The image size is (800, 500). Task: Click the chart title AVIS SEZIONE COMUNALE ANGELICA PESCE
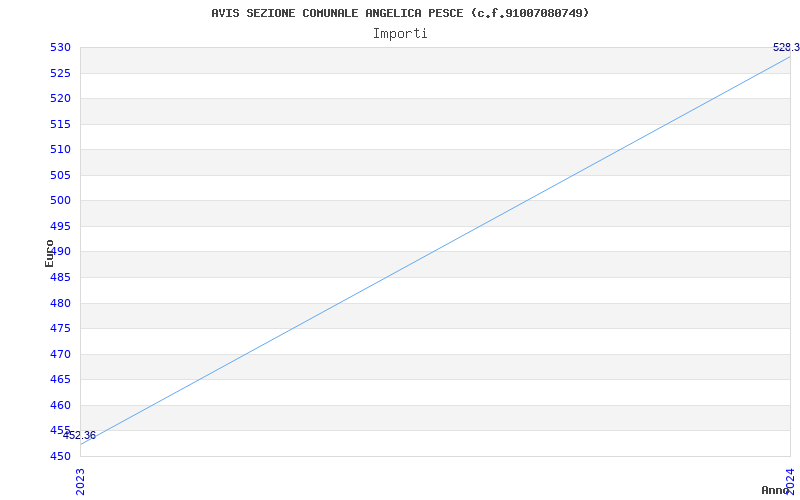[400, 13]
